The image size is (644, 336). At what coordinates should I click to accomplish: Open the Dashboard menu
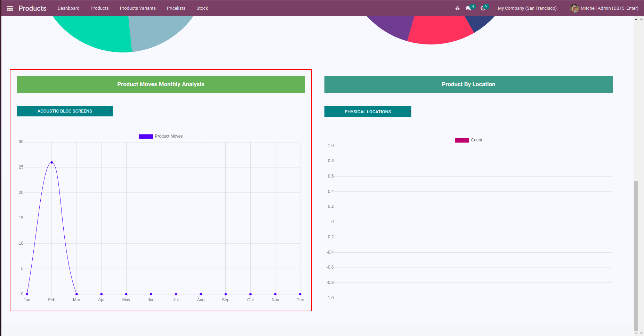69,8
